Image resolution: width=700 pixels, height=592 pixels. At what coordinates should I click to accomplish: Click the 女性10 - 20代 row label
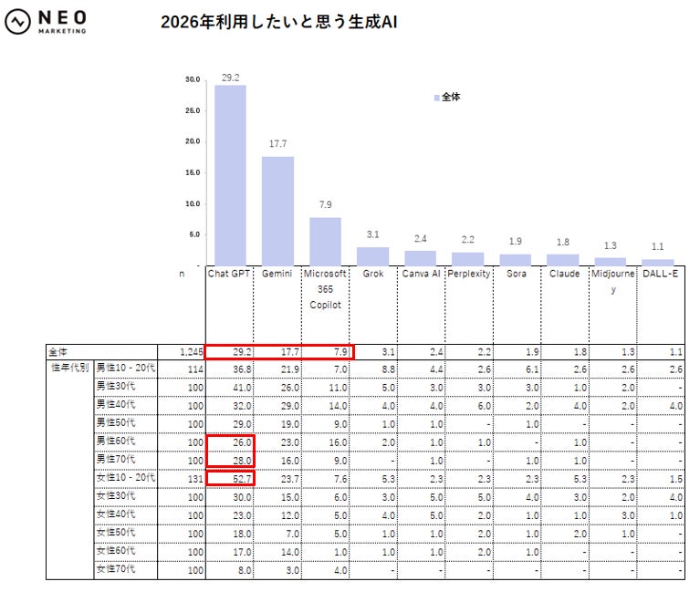tap(126, 478)
